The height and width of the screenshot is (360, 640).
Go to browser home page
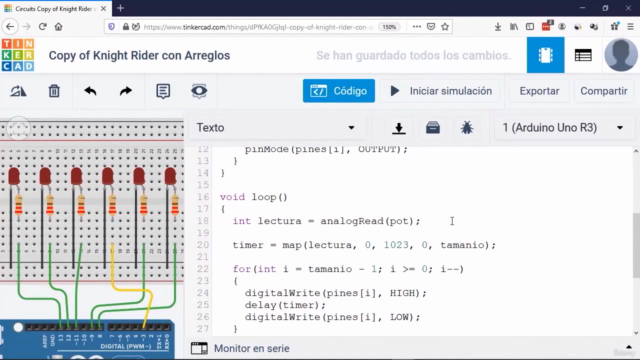[58, 27]
